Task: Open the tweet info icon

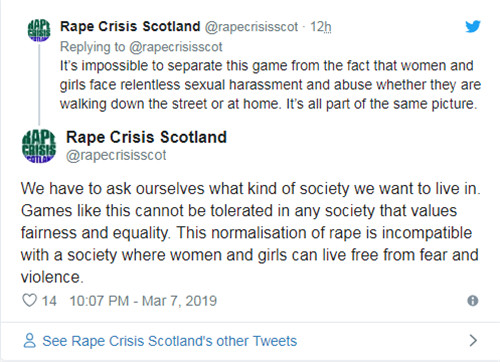Action: 473,301
